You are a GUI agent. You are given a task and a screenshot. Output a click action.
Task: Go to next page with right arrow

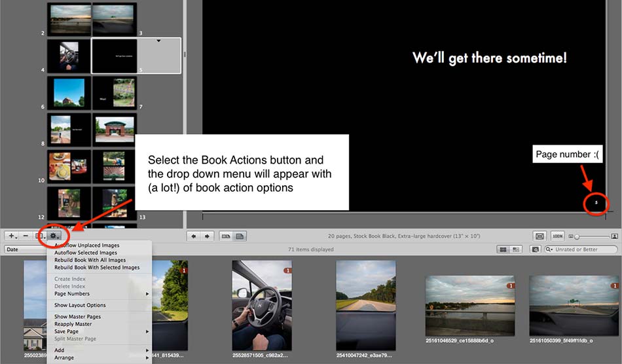(208, 236)
